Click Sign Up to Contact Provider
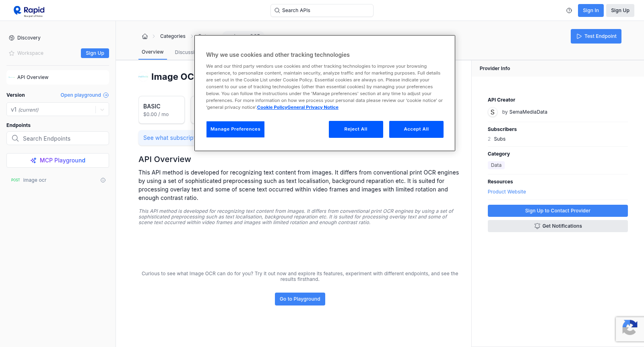Screen dimensions: 644x347 [558, 211]
